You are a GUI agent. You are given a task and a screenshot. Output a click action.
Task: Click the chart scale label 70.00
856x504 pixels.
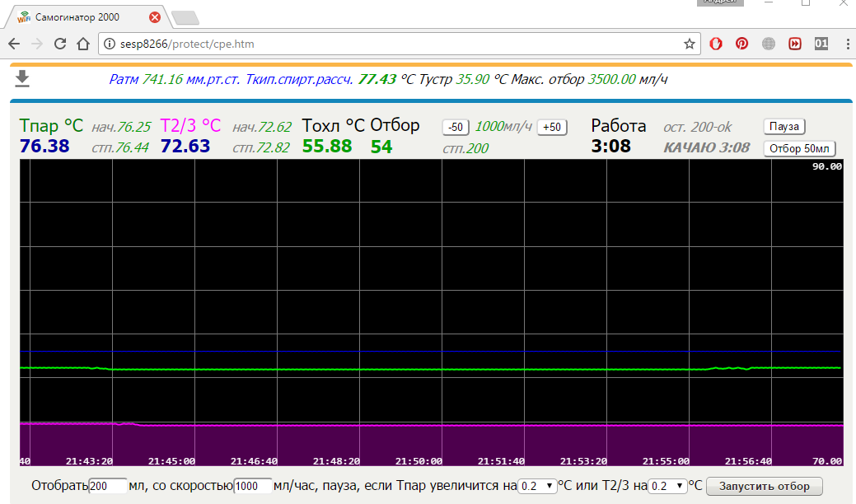(827, 461)
